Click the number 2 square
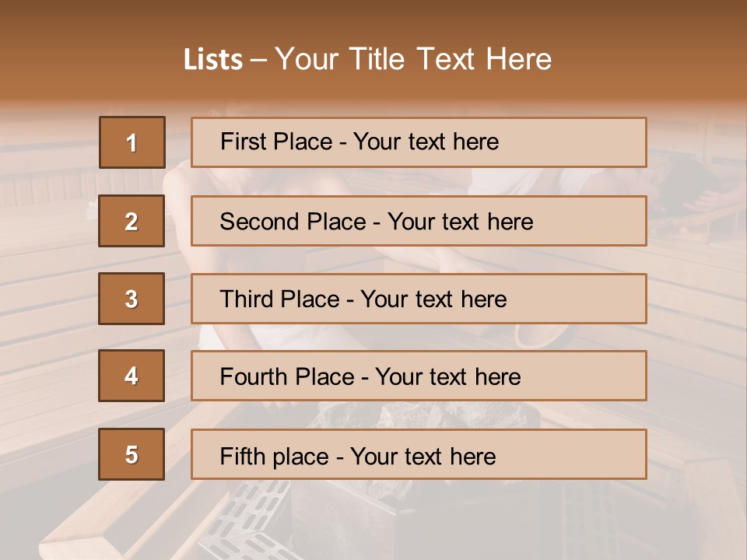This screenshot has width=747, height=560. click(x=132, y=221)
